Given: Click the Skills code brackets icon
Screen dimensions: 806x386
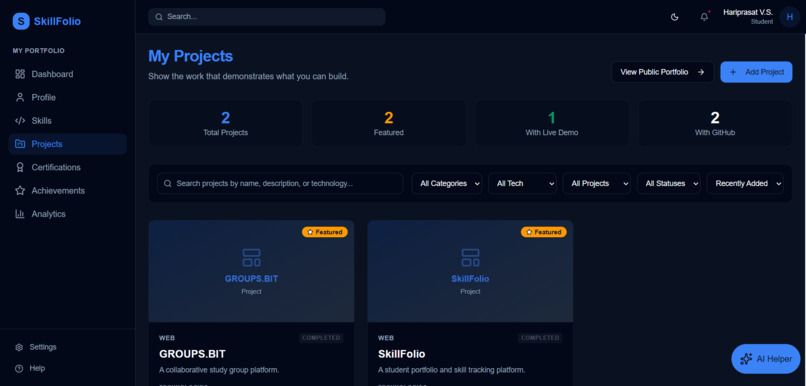Looking at the screenshot, I should 20,121.
